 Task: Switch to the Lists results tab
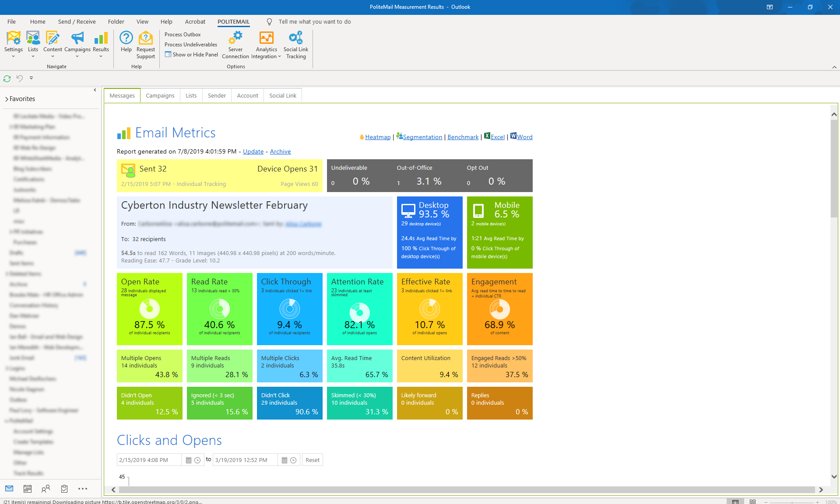[191, 96]
